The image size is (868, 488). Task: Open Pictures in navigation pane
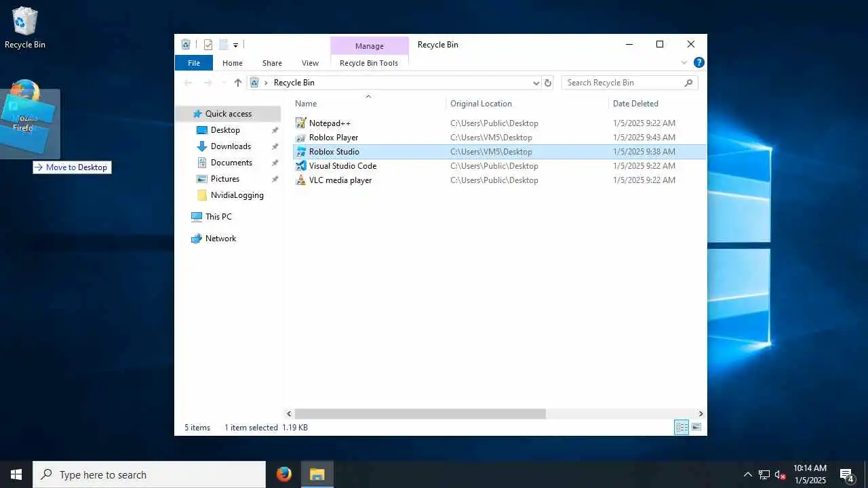pyautogui.click(x=225, y=179)
